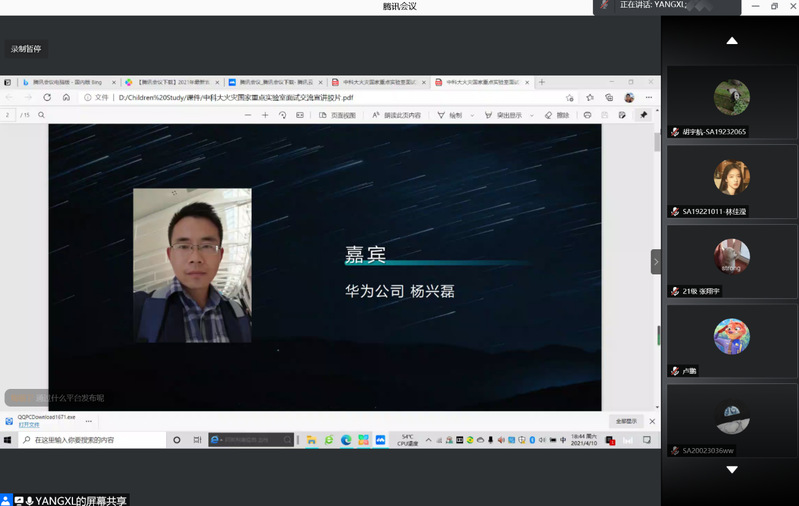799x506 pixels.
Task: Switch to the first 中科大火灾国家重点实验室 PDF tab
Action: pos(379,82)
